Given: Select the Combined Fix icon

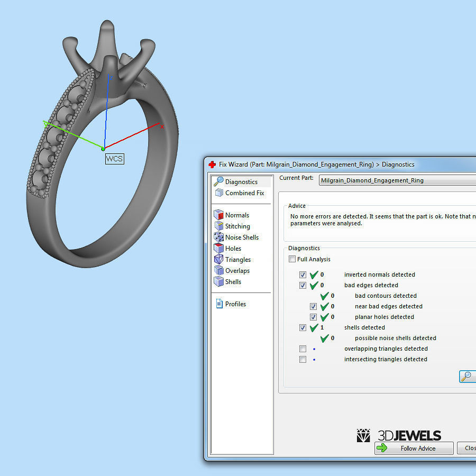Looking at the screenshot, I should tap(219, 193).
